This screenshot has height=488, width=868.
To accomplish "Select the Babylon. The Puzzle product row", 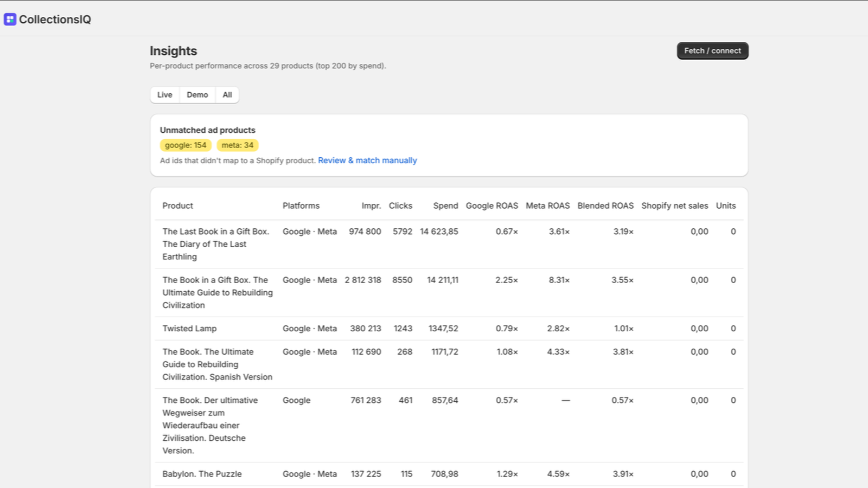I will pos(449,474).
